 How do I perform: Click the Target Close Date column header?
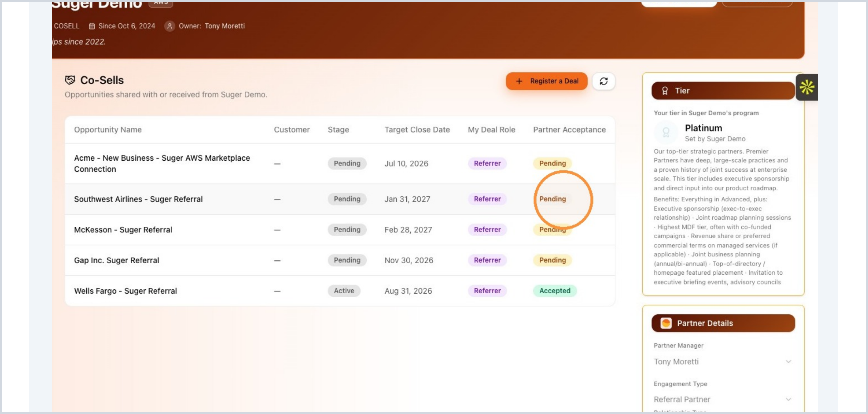click(x=417, y=129)
